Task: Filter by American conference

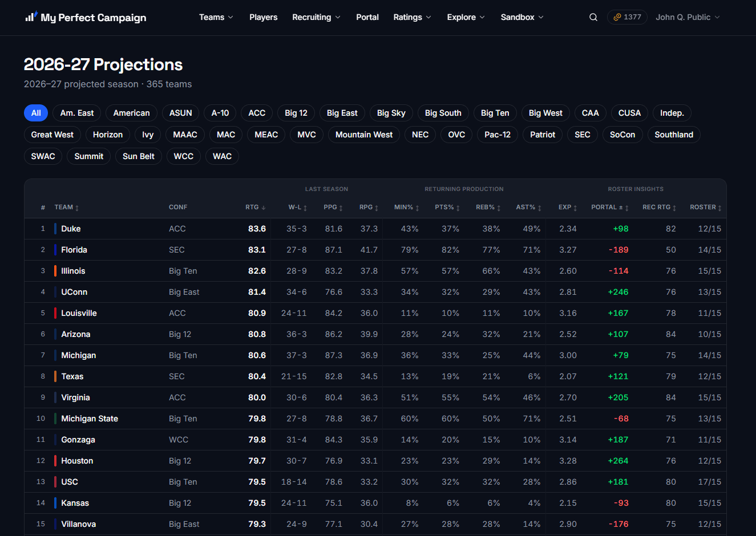Action: click(131, 113)
